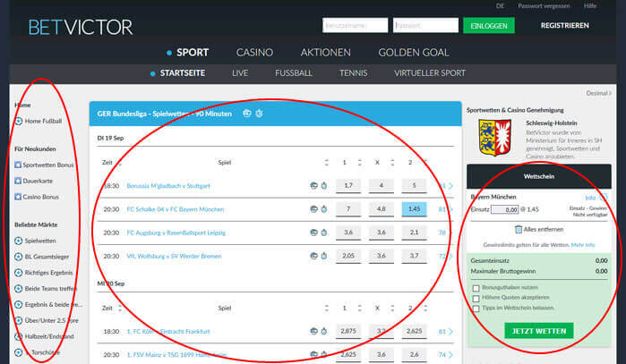
Task: Click trash icon beside Alles entfernen
Action: pos(519,229)
